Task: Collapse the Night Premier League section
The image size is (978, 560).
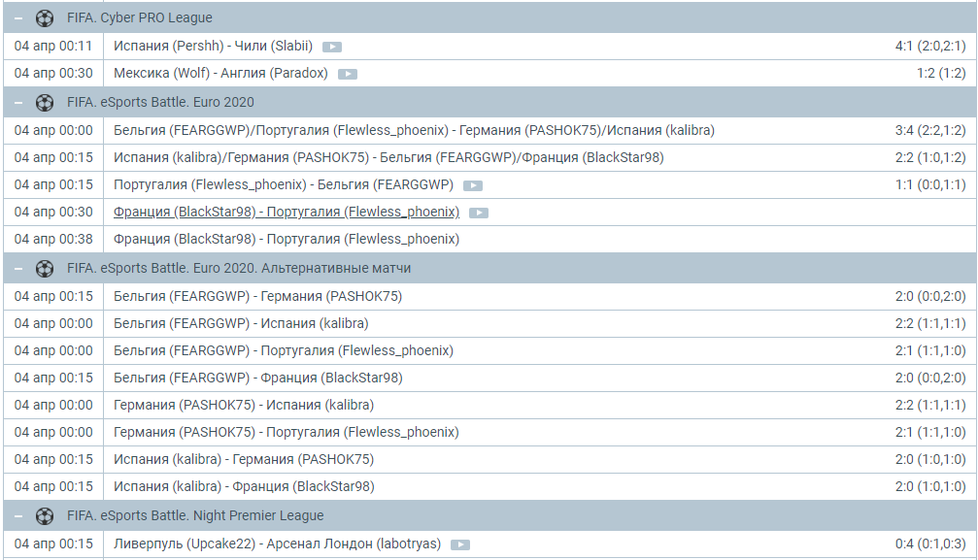Action: [x=18, y=515]
